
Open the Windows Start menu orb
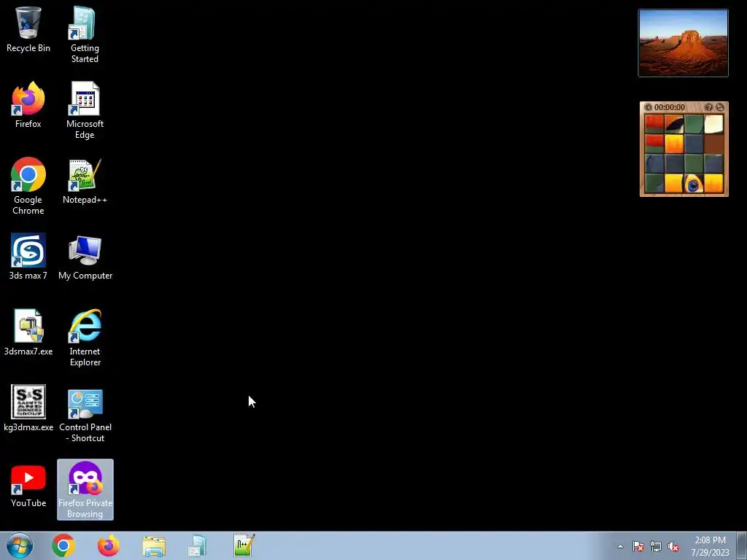[20, 545]
